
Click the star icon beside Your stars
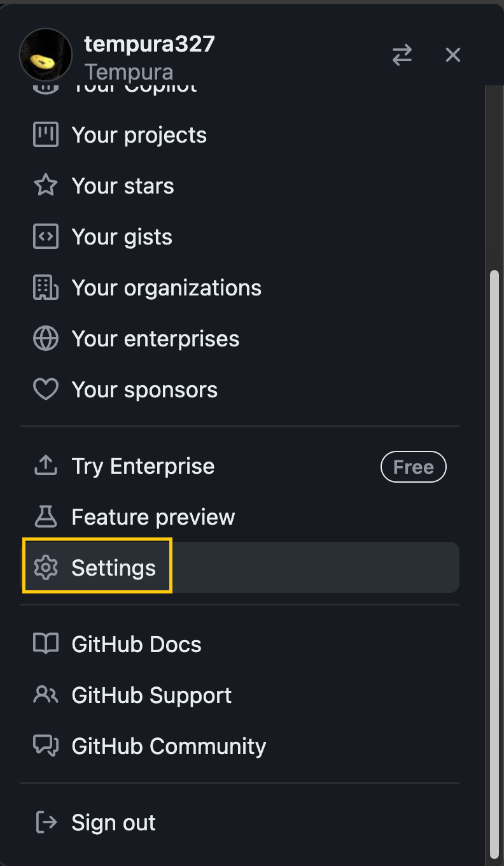(46, 186)
